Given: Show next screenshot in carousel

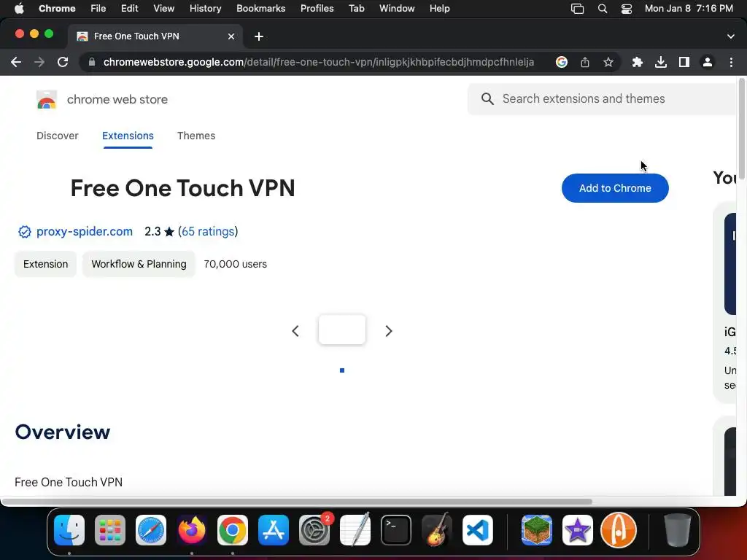Looking at the screenshot, I should tap(389, 331).
